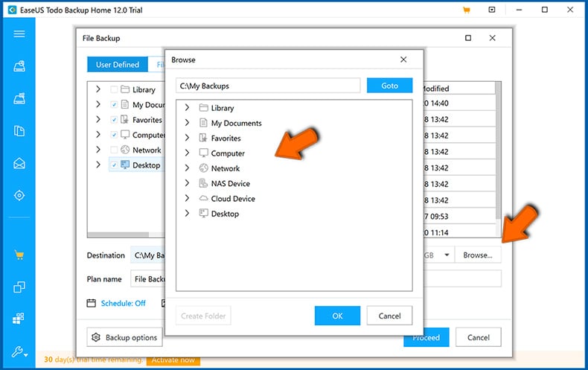Click the system clone grid icon

[x=19, y=318]
